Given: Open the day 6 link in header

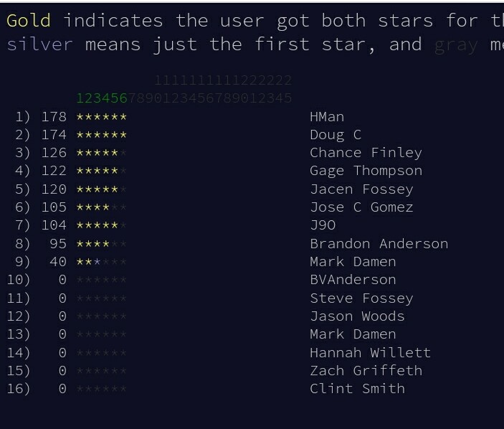Looking at the screenshot, I should coord(123,98).
